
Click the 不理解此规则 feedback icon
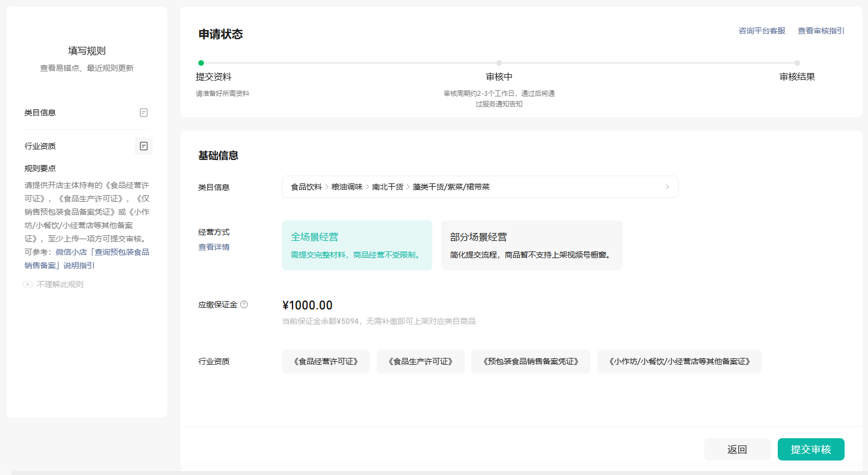[x=28, y=284]
